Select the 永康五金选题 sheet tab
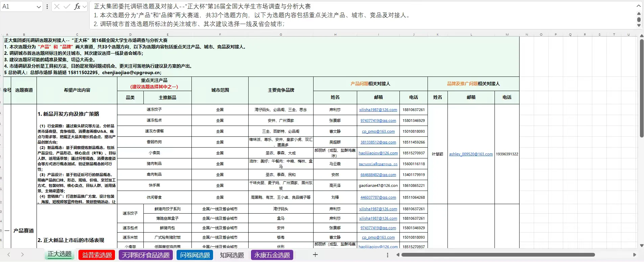This screenshot has width=644, height=262. coord(272,255)
